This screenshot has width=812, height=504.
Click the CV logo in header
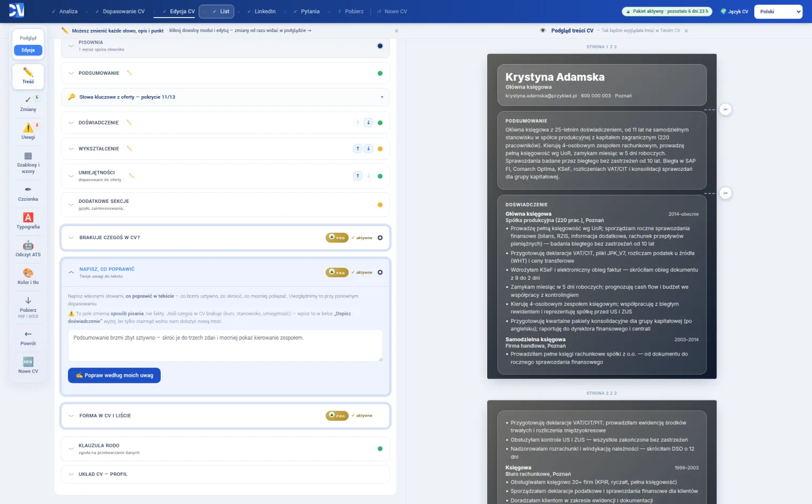[17, 11]
